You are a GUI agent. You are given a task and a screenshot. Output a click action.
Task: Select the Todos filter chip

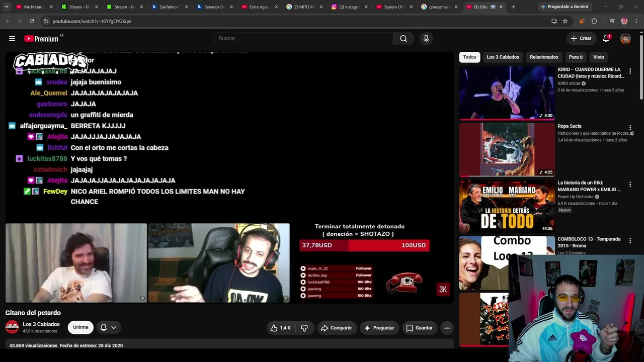pos(469,57)
